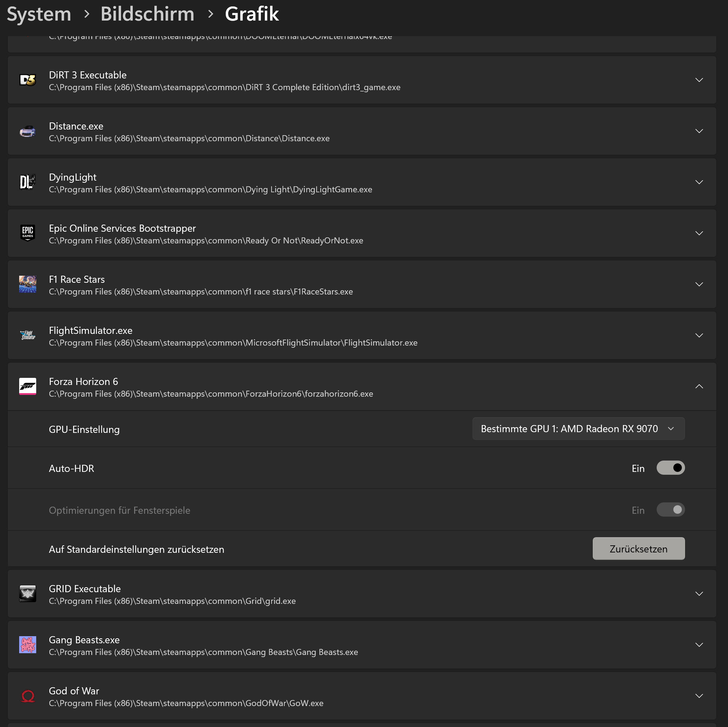Expand the GRID Executable entry
Viewport: 728px width, 727px height.
[699, 594]
